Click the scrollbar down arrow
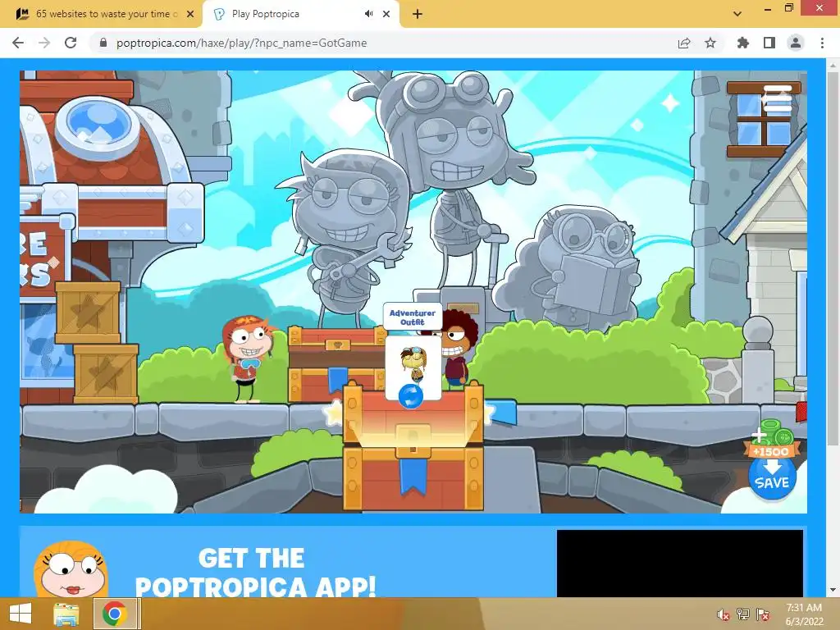This screenshot has height=630, width=840. 833,591
